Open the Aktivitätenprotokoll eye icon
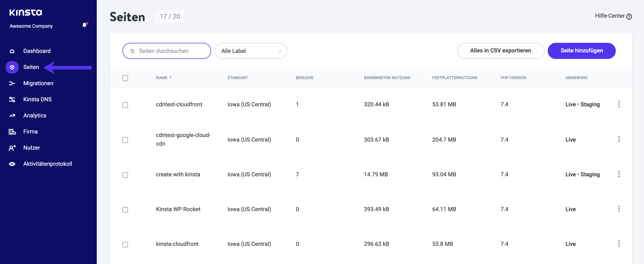 12,164
